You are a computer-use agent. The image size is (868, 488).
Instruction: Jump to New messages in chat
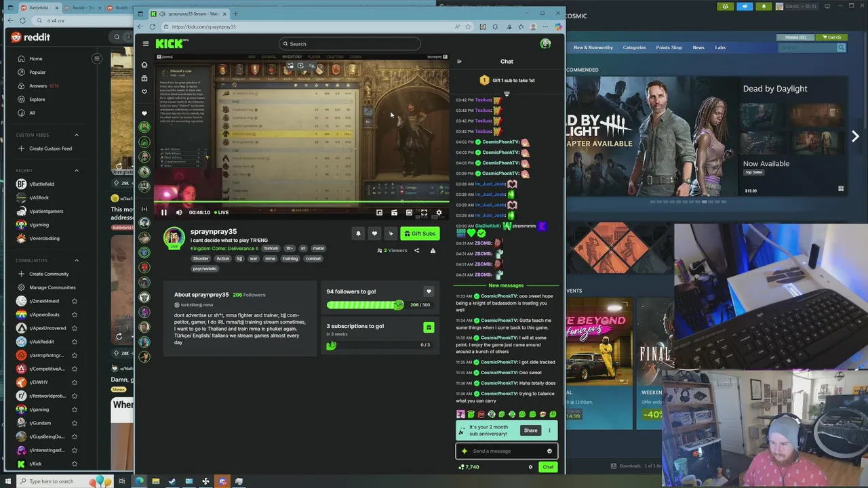(506, 285)
